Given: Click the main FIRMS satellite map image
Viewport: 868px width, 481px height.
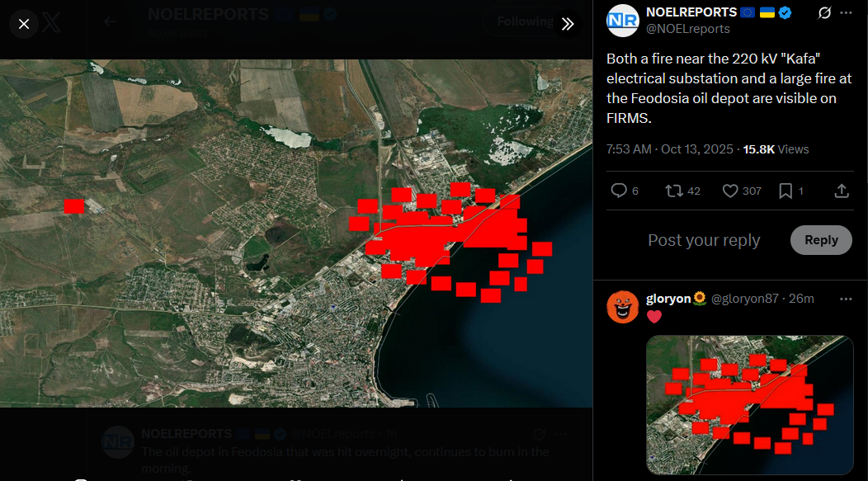Looking at the screenshot, I should point(296,233).
